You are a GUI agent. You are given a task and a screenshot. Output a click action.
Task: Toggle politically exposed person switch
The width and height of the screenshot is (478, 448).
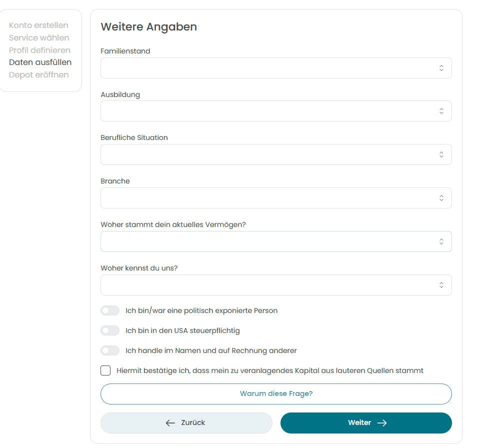110,310
